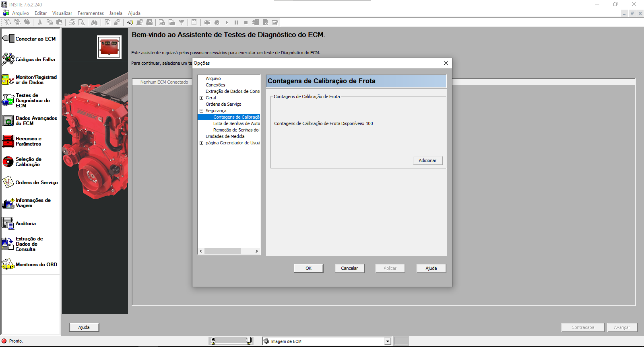Click the Adicionar button
This screenshot has height=347, width=644.
pos(427,160)
